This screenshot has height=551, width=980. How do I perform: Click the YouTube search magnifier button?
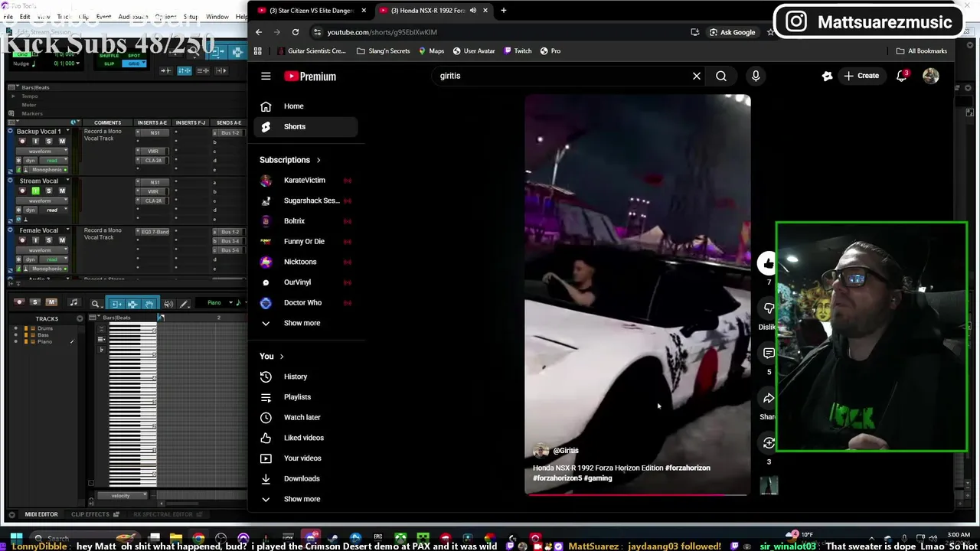(720, 76)
